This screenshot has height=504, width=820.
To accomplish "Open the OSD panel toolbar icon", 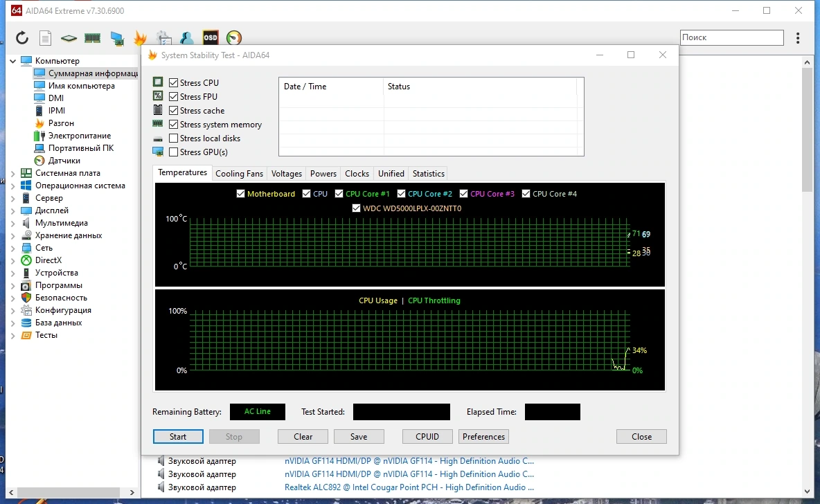I will coord(211,37).
